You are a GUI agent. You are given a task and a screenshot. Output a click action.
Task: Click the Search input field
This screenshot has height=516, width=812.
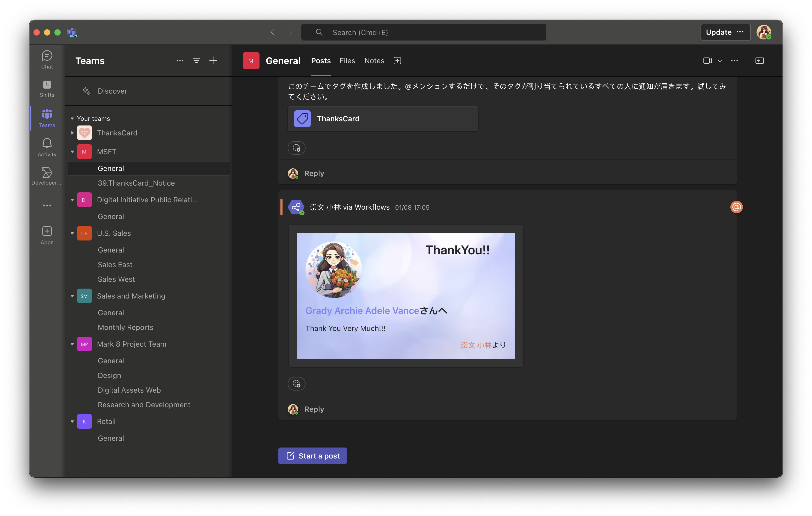pos(424,32)
